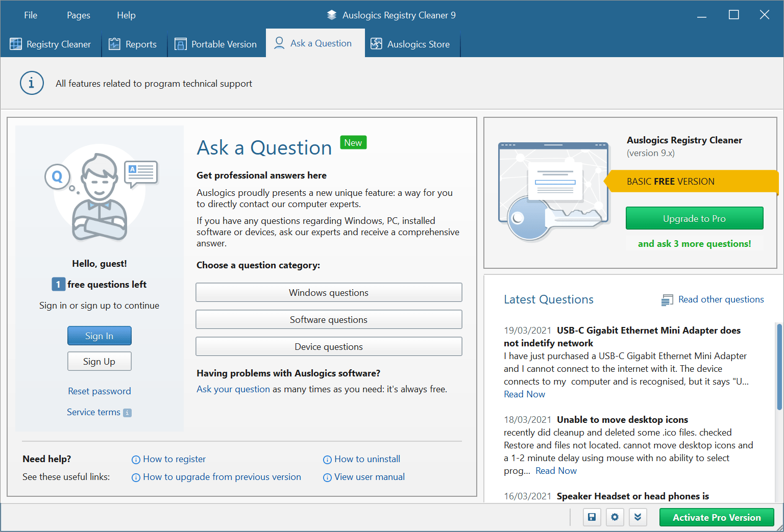The width and height of the screenshot is (784, 532).
Task: Click the Upgrade to Pro button
Action: tap(694, 218)
